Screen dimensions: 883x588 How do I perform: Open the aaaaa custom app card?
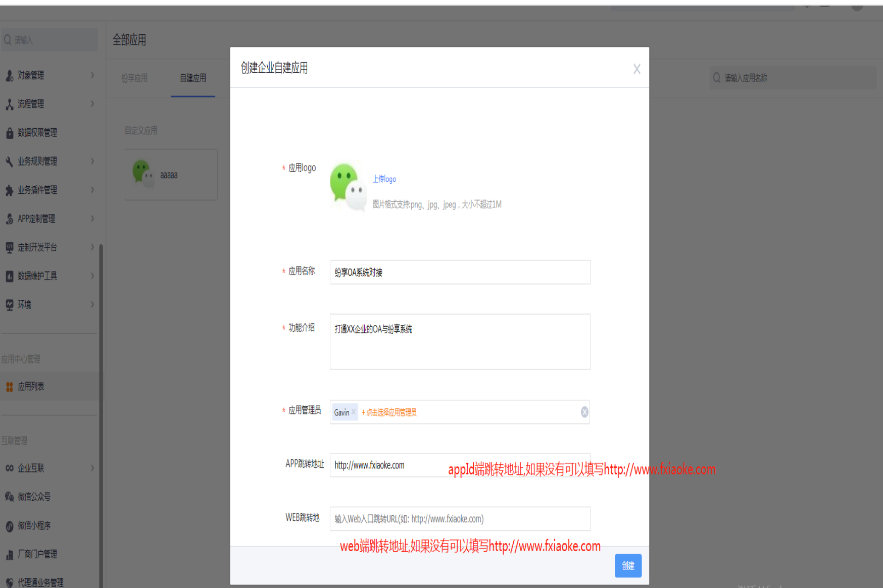(171, 175)
